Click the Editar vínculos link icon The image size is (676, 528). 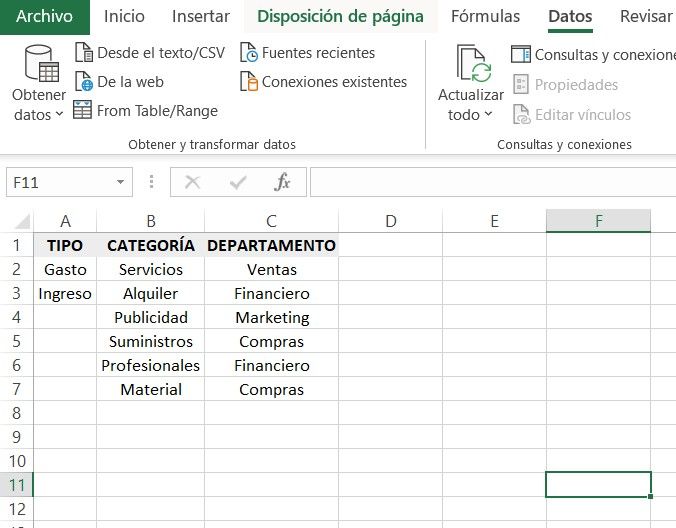click(522, 114)
